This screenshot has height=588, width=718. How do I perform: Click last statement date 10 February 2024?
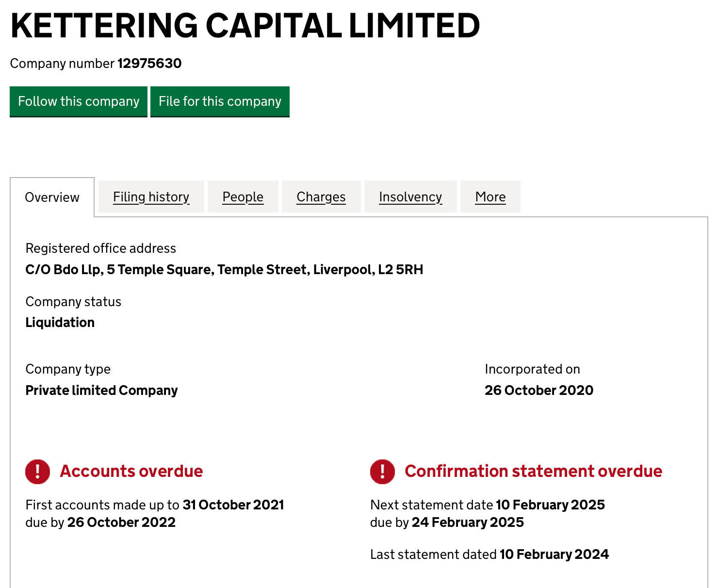tap(554, 555)
